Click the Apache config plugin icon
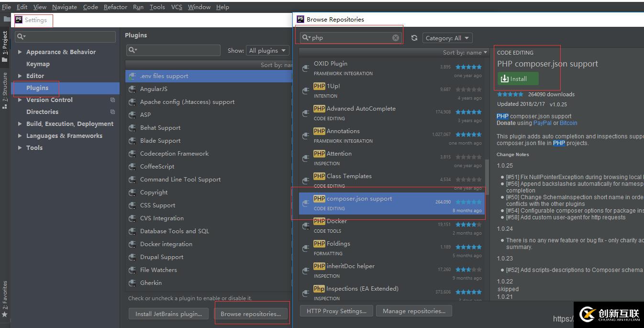The width and height of the screenshot is (644, 328). pos(133,102)
